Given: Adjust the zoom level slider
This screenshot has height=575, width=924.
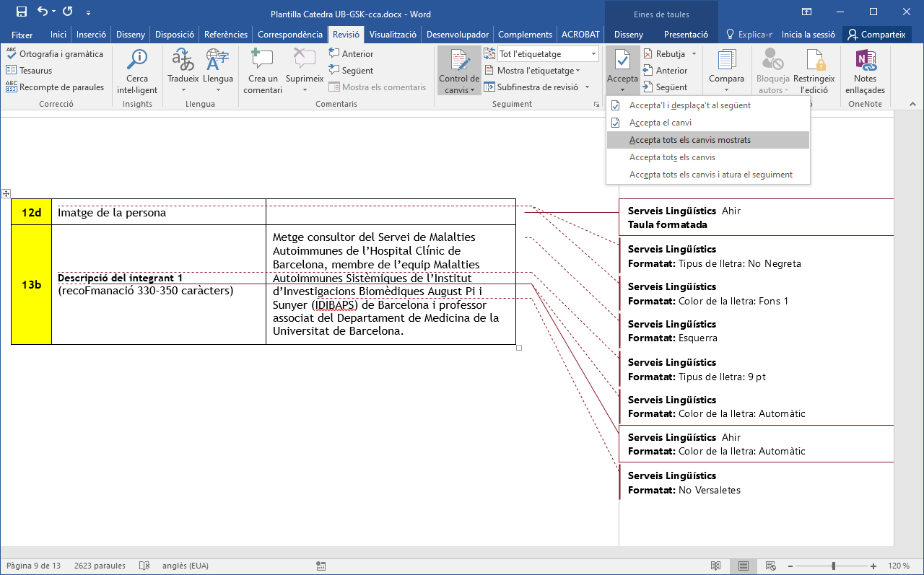Looking at the screenshot, I should click(x=833, y=566).
